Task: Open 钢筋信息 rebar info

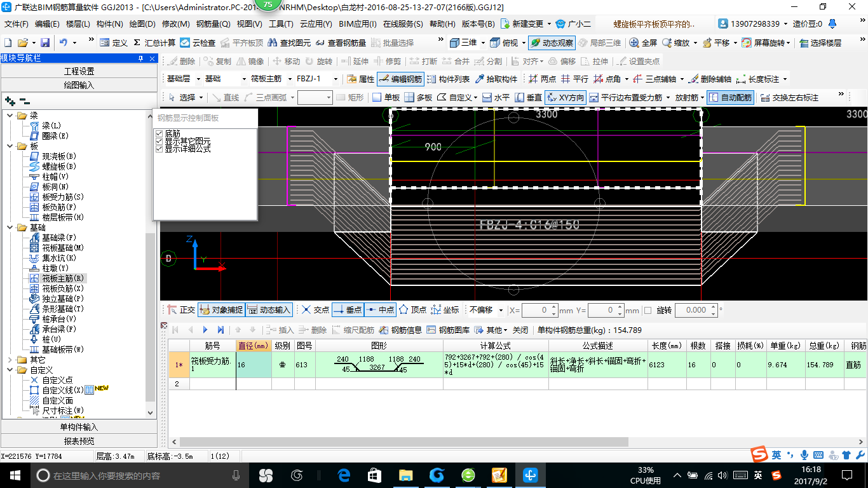Action: [x=400, y=330]
